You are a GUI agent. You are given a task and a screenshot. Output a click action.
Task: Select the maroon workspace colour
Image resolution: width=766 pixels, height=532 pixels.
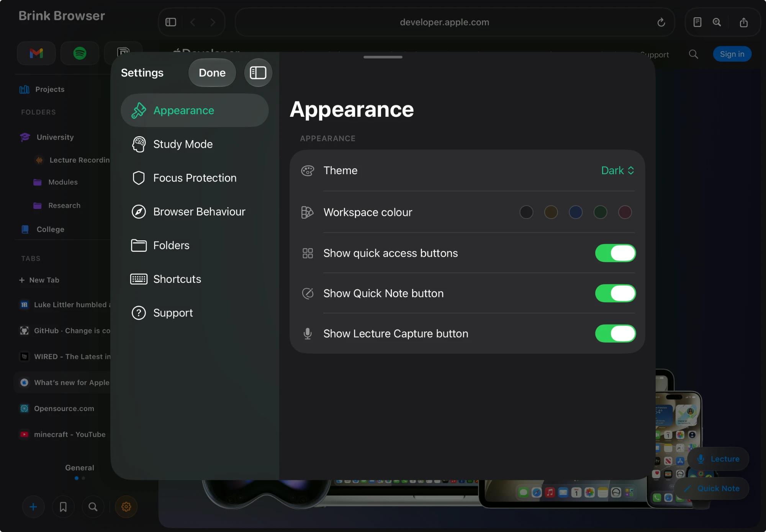[625, 212]
